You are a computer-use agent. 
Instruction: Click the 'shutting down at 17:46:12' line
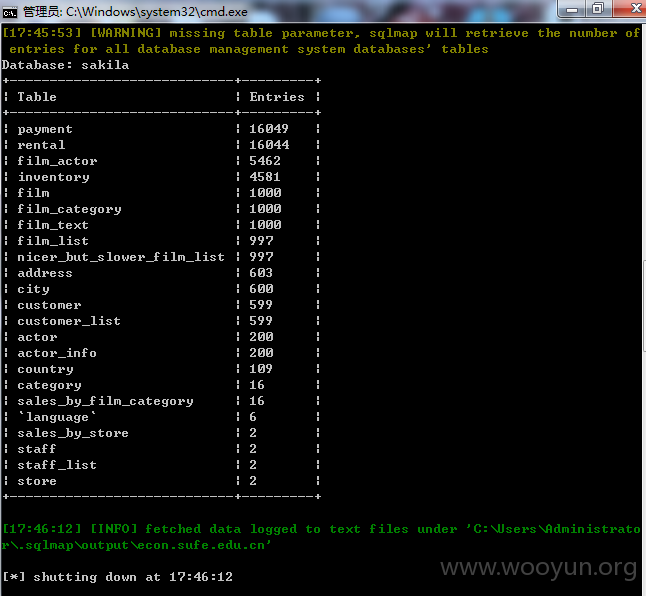133,577
